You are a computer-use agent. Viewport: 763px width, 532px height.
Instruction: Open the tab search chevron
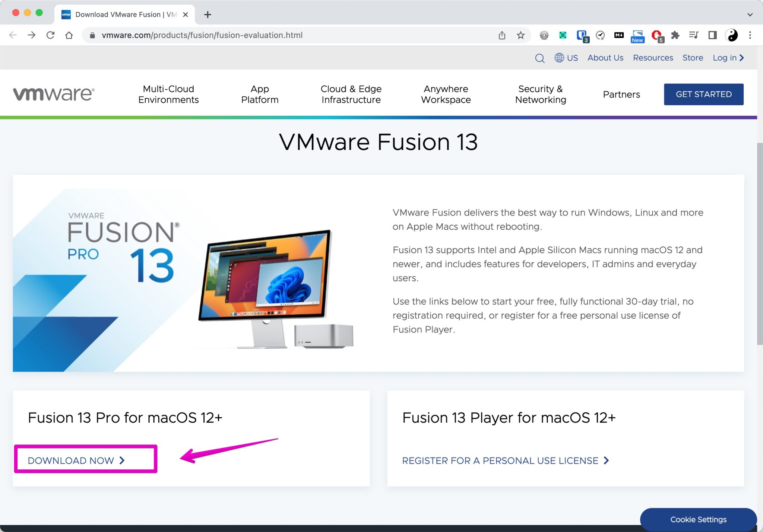coord(749,15)
